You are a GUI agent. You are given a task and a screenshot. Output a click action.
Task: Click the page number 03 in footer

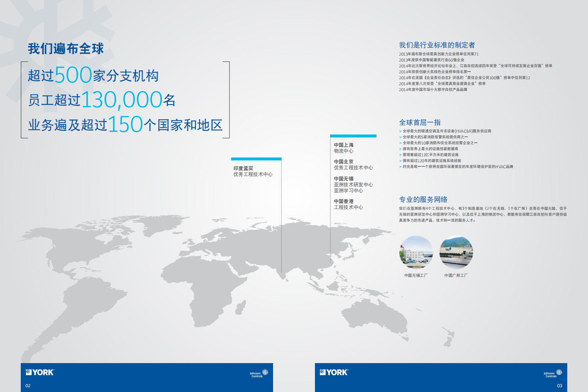(x=559, y=386)
